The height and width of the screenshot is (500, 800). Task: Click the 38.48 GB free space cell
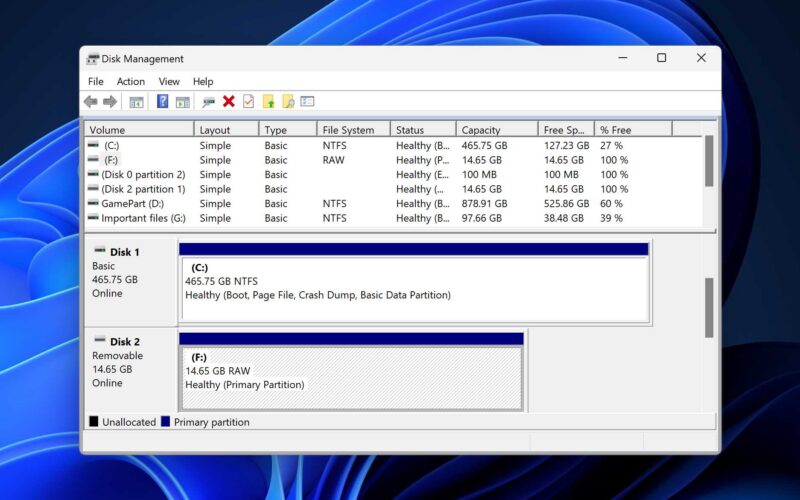pyautogui.click(x=564, y=218)
